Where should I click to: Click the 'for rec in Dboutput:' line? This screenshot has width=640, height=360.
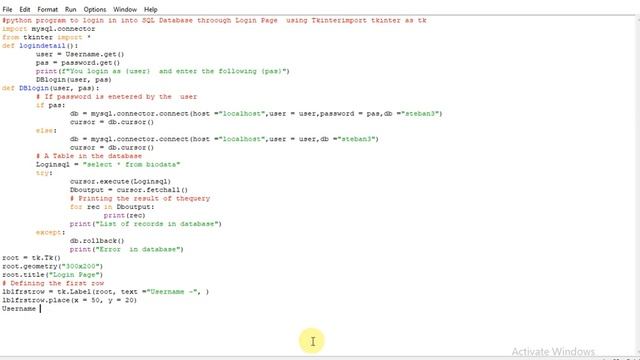112,207
